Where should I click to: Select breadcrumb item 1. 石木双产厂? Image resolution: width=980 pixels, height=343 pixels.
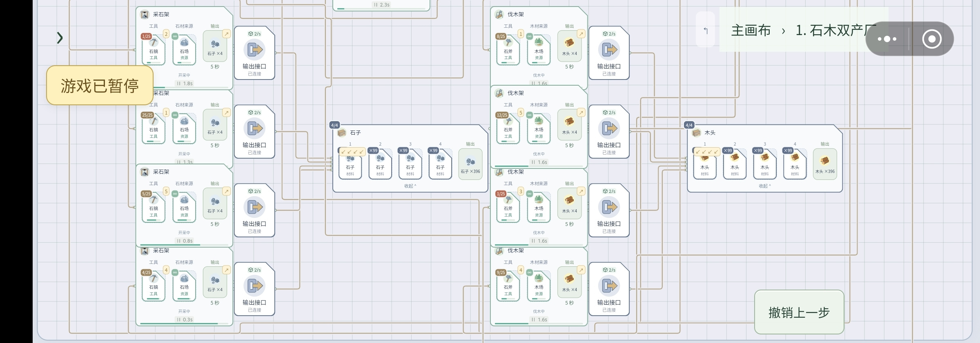(x=835, y=31)
